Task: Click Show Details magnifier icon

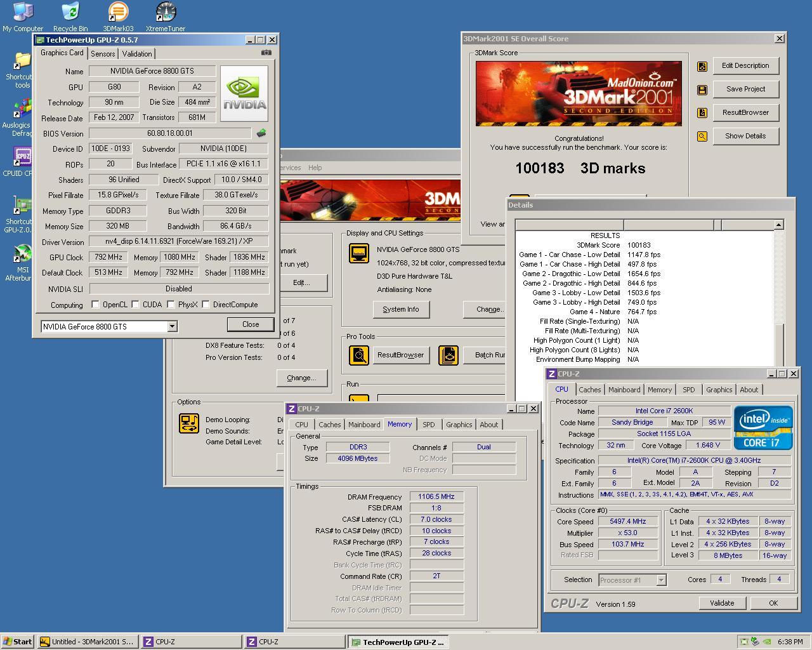Action: point(702,136)
